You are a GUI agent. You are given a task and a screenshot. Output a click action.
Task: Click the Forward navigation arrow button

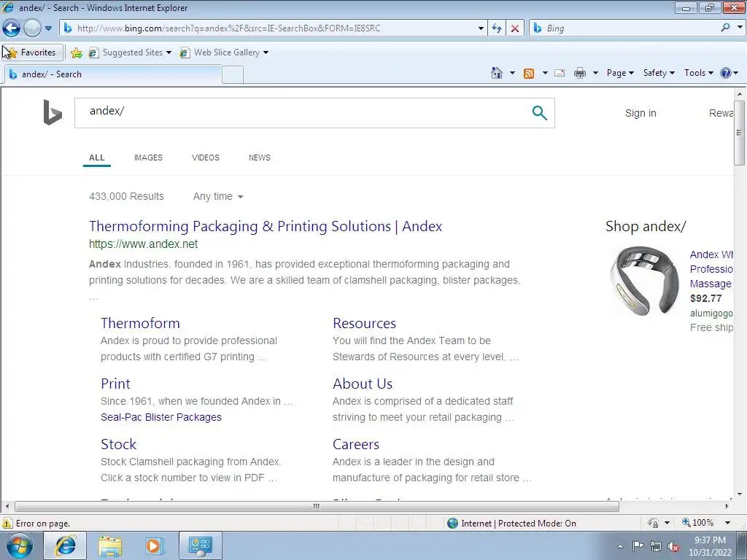[x=32, y=28]
